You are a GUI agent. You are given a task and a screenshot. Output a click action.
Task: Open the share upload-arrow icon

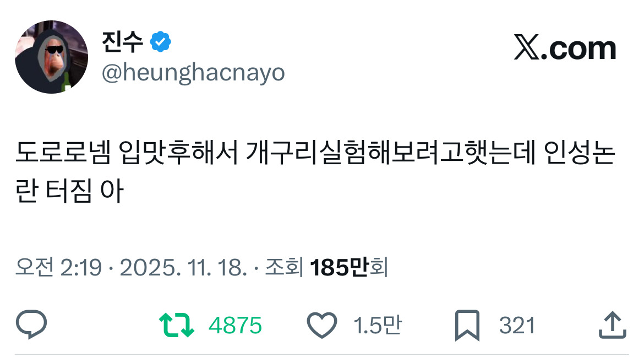click(x=613, y=324)
